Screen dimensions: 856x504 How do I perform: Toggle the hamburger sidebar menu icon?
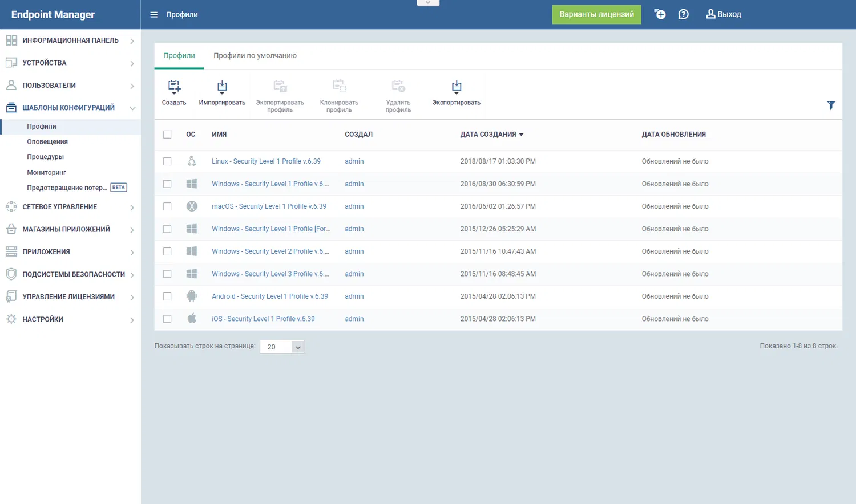154,15
